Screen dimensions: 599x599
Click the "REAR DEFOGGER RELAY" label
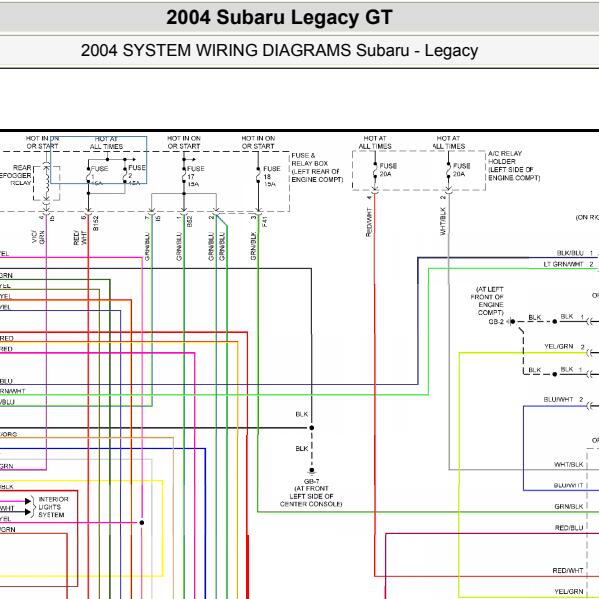[x=15, y=175]
